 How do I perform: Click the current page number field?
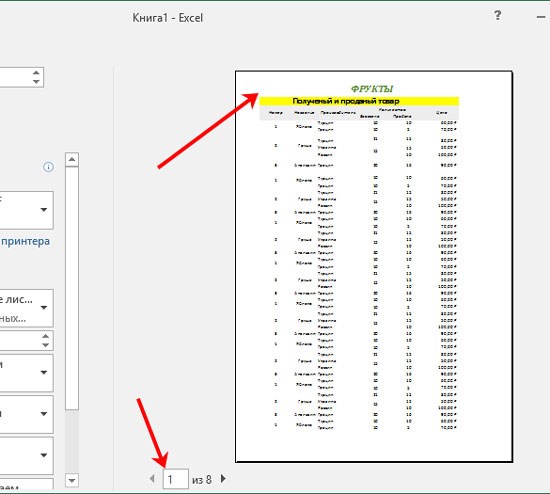pyautogui.click(x=176, y=479)
